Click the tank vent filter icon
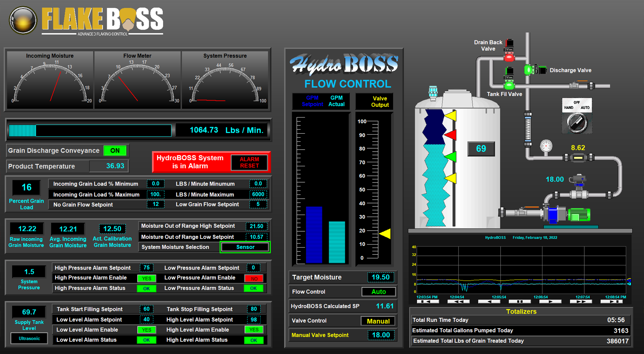Image resolution: width=644 pixels, height=354 pixels. click(433, 93)
